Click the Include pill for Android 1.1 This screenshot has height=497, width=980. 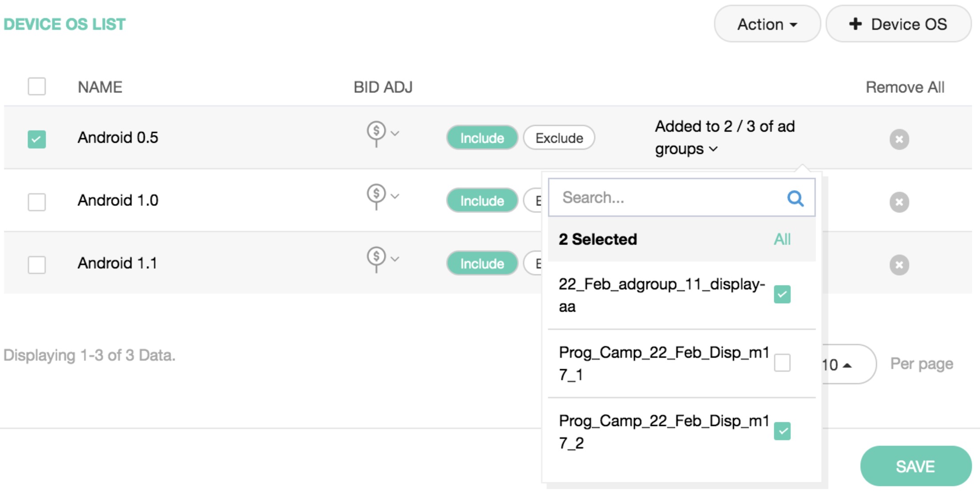tap(482, 264)
